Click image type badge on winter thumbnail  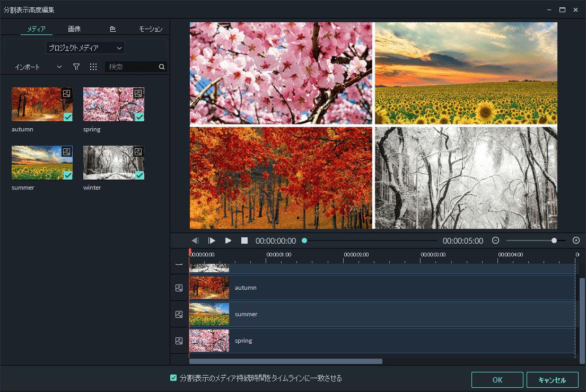point(138,152)
